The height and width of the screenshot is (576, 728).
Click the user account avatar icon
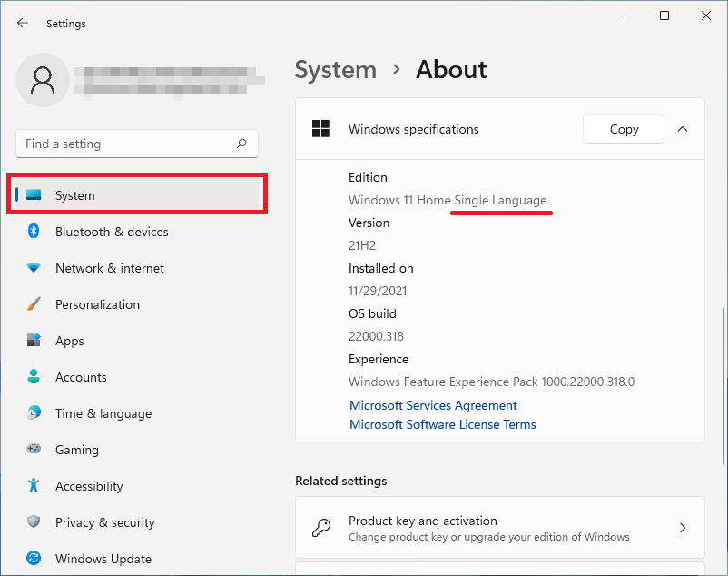[x=43, y=80]
